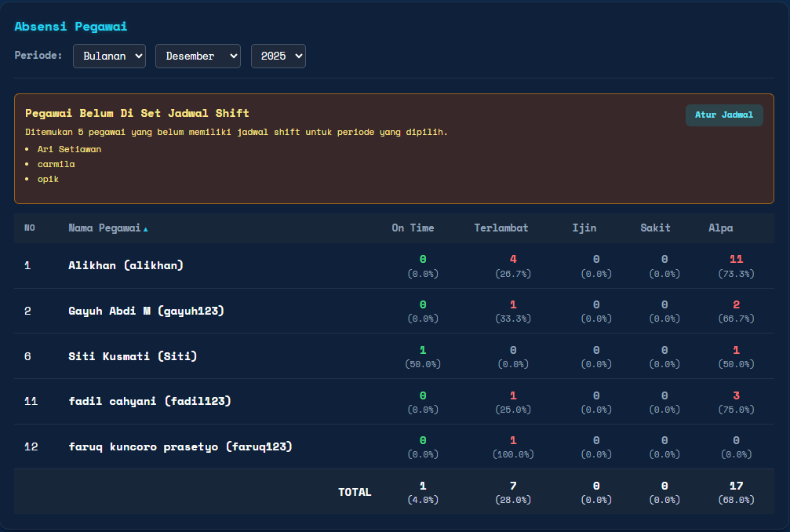Open Gayuh Abdi M (gayuh123) entry

pos(146,312)
